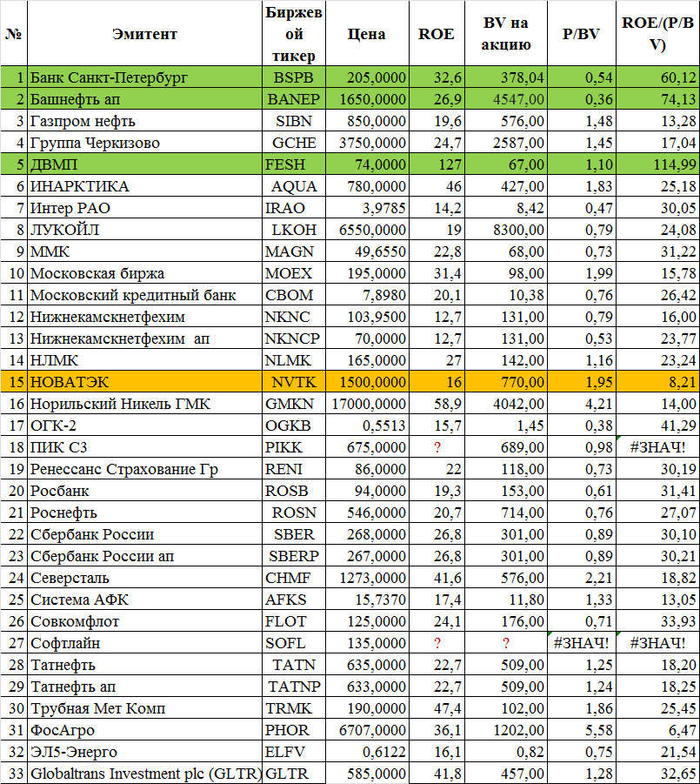Click the Сбербанк России ап cell
700x784 pixels.
pyautogui.click(x=144, y=556)
